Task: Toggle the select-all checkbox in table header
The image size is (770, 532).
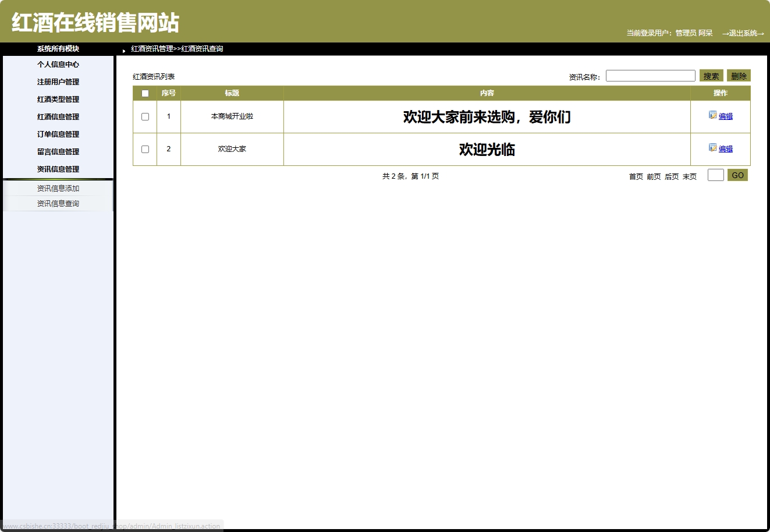Action: [x=145, y=93]
